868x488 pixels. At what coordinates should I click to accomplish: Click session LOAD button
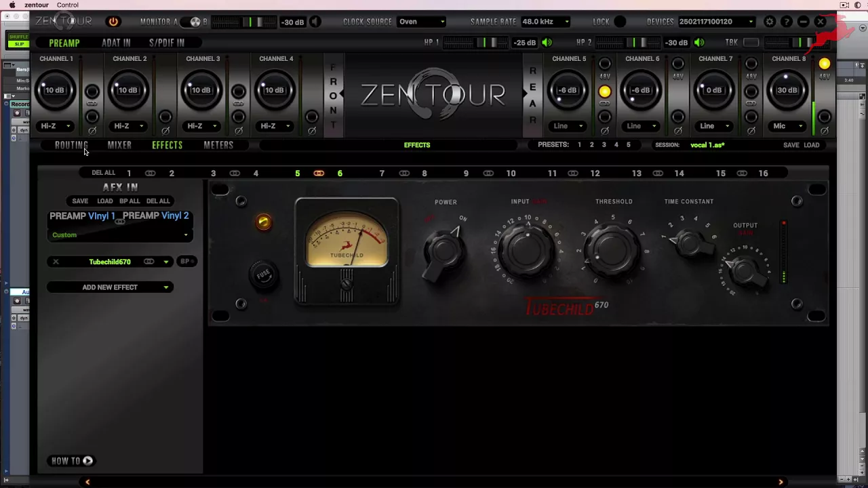(x=812, y=145)
